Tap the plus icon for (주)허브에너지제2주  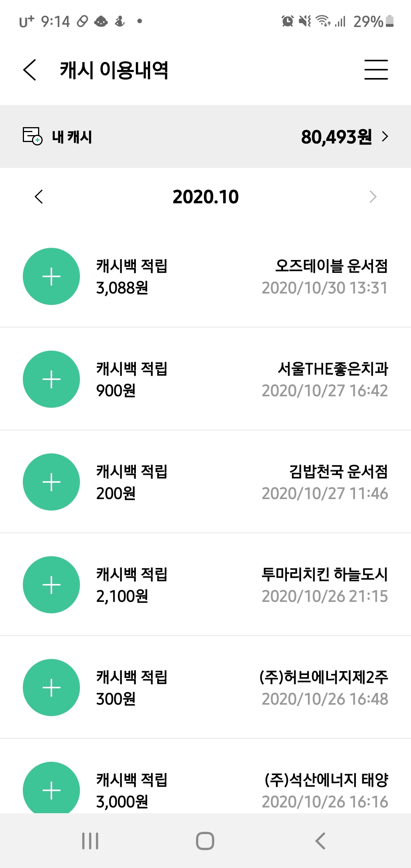click(x=51, y=688)
